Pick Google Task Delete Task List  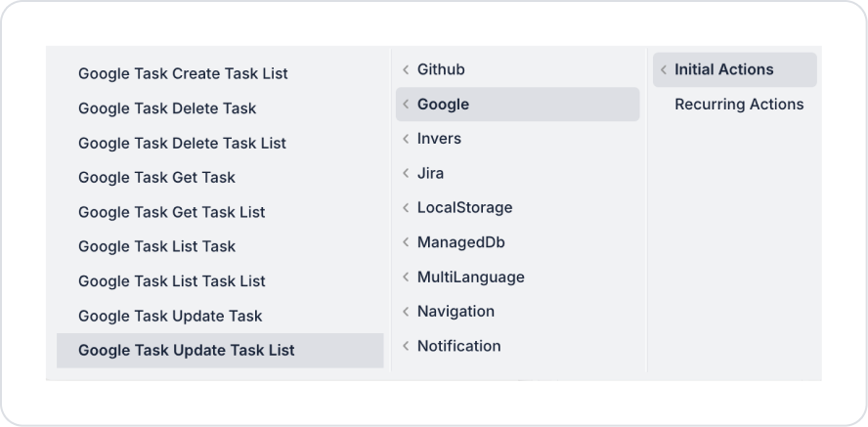click(182, 144)
